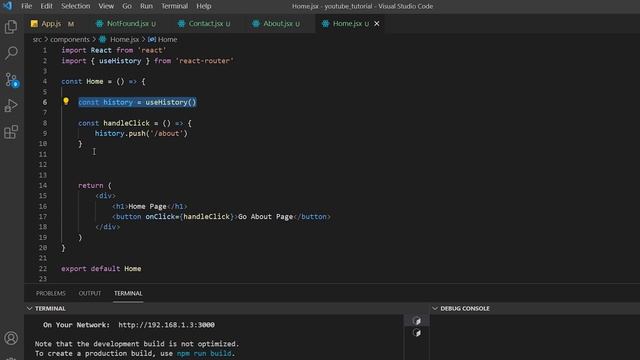Click the Home symbol breadcrumb

[167, 40]
